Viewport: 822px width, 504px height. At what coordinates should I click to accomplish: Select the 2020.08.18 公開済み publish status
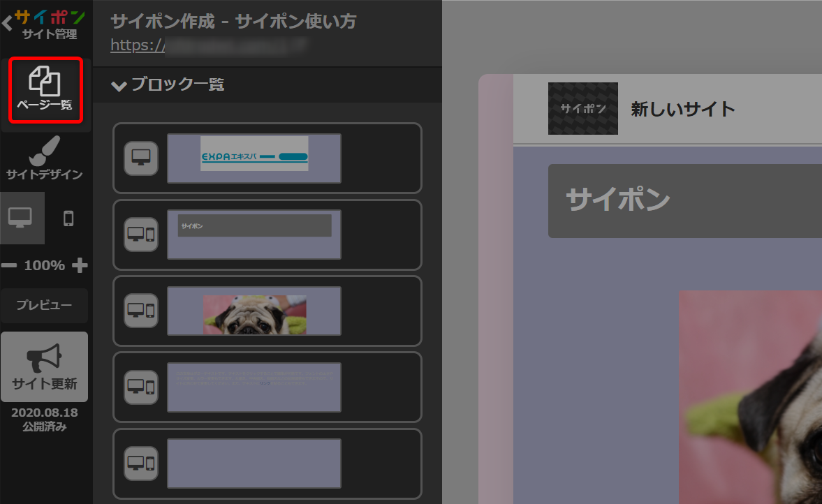pyautogui.click(x=45, y=420)
